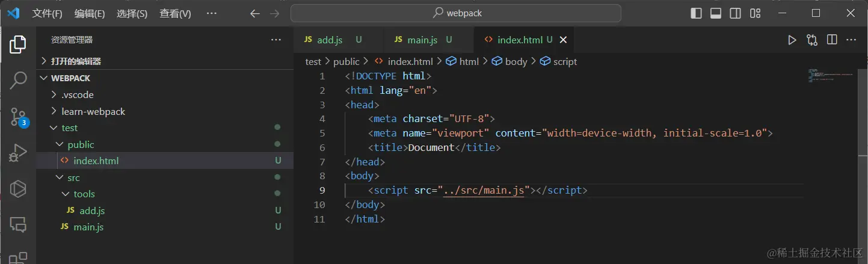
Task: Switch to the add.js tab
Action: click(x=339, y=40)
